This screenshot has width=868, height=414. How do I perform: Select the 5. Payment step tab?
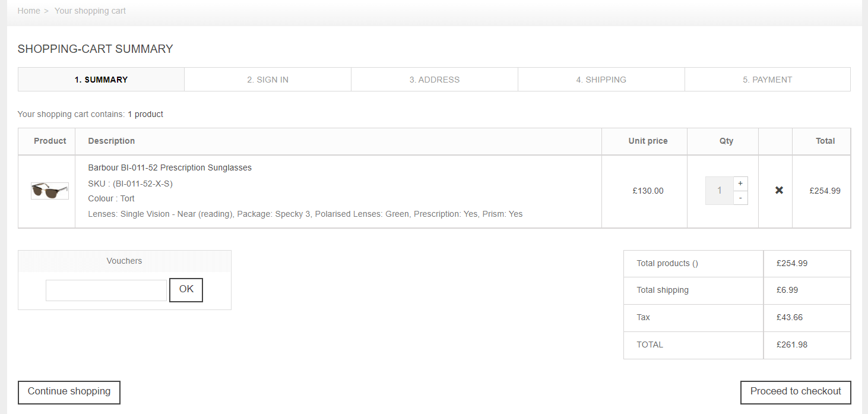[x=768, y=80]
